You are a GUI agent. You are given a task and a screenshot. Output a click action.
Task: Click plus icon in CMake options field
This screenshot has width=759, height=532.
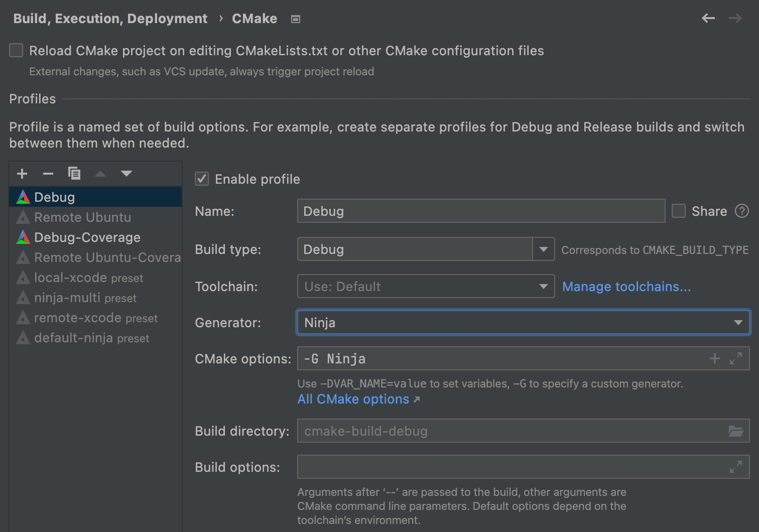(715, 358)
